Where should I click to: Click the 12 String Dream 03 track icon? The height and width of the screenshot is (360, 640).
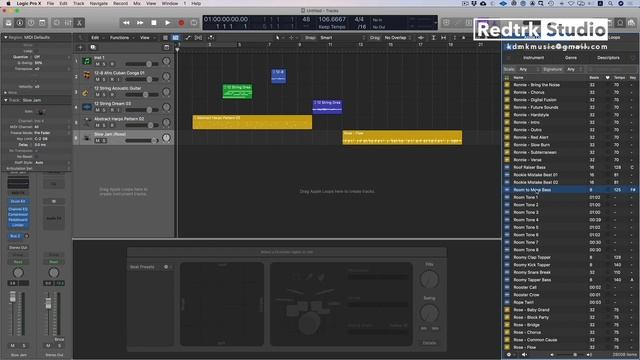87,107
